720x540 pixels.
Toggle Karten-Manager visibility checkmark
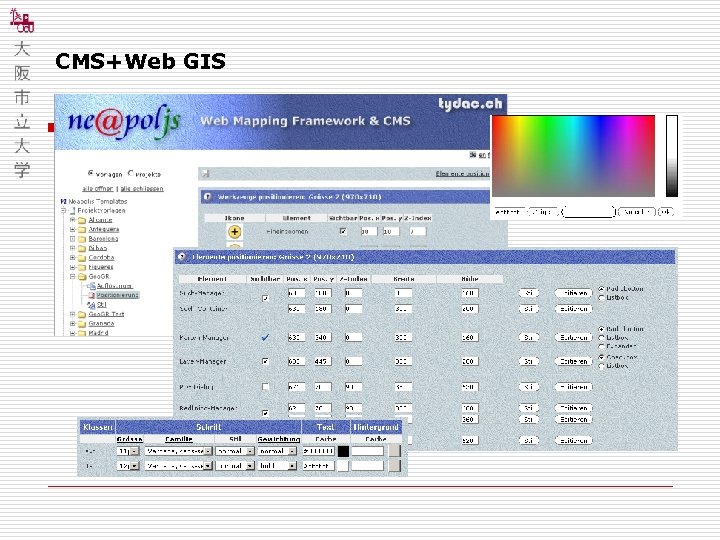265,338
